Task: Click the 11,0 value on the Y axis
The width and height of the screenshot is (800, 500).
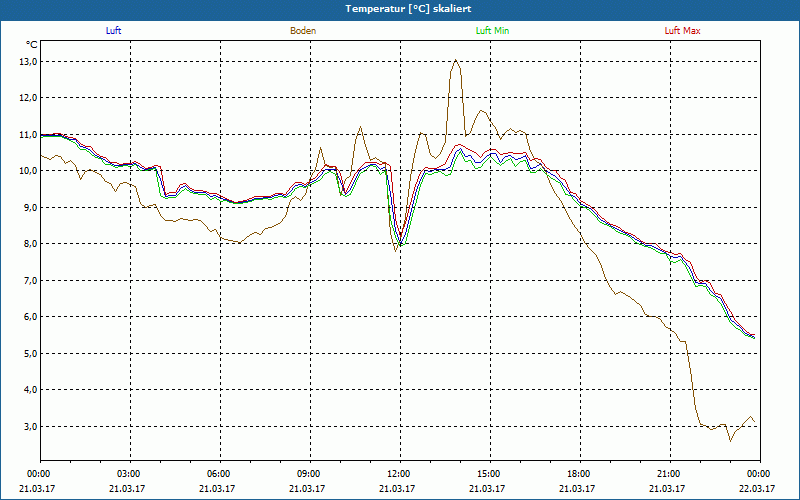Action: tap(29, 135)
